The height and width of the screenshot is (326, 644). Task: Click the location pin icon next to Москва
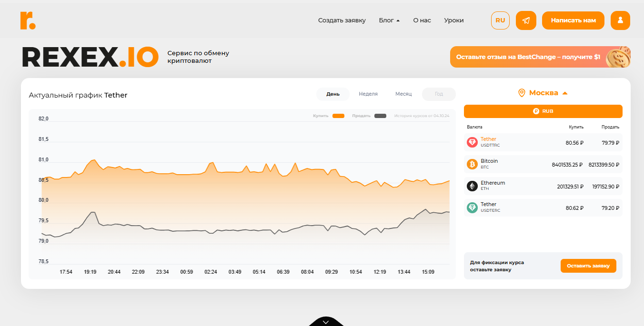tap(522, 92)
